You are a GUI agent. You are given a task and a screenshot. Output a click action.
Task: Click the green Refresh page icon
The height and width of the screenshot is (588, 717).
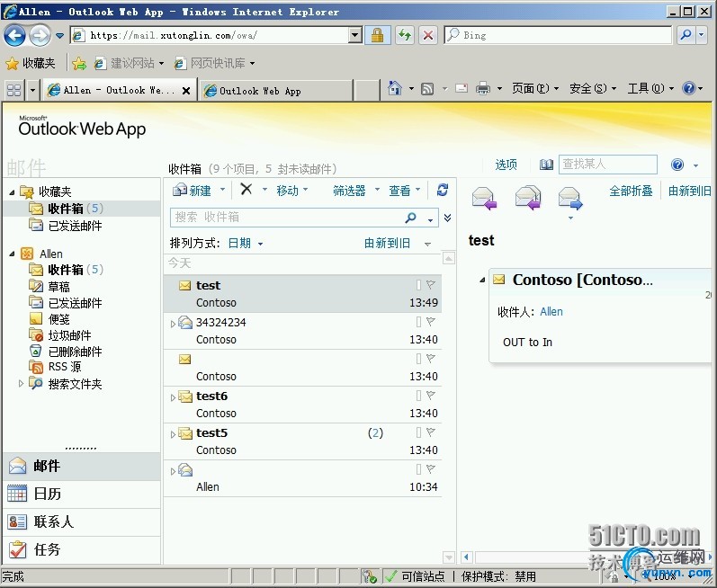(405, 35)
